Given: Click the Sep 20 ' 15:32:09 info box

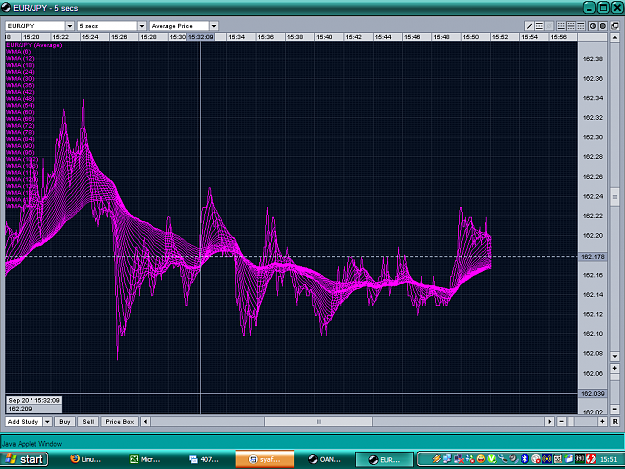Looking at the screenshot, I should coord(34,400).
